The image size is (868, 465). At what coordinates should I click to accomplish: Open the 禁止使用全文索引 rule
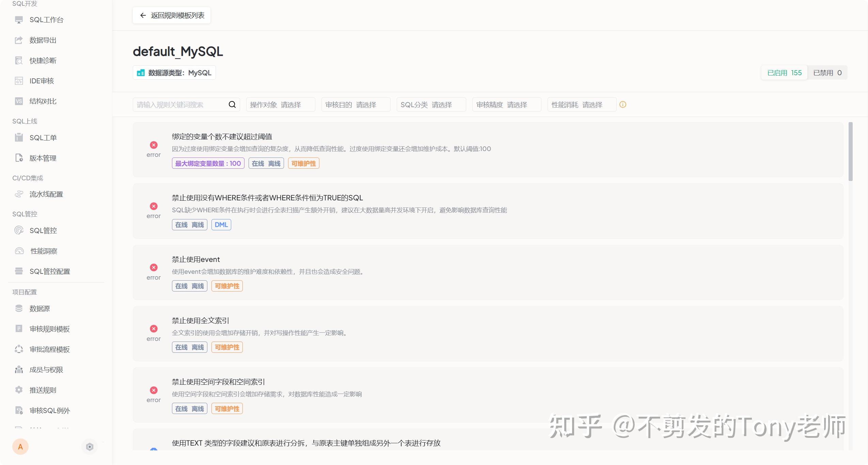(x=200, y=320)
